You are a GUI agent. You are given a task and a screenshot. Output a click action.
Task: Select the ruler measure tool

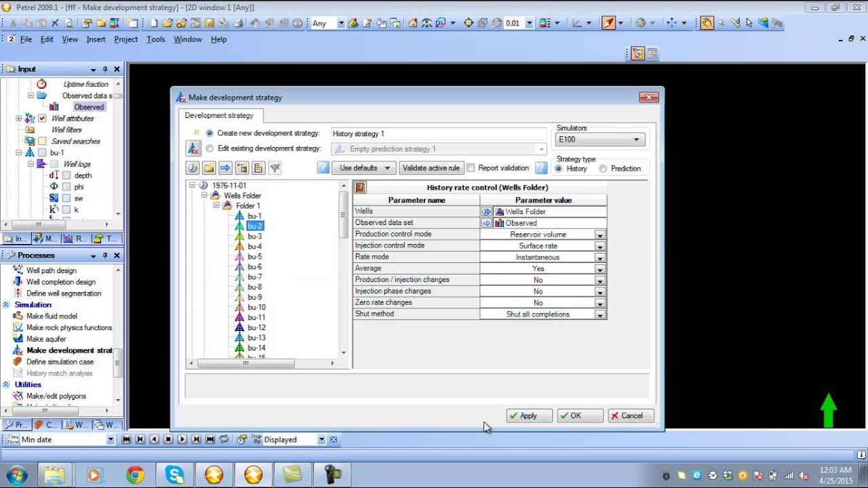(x=736, y=23)
